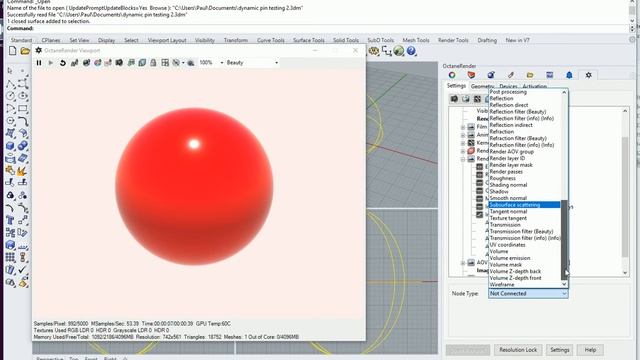This screenshot has width=640, height=360.
Task: Click the dropdown list scrollbar down arrow
Action: 564,284
